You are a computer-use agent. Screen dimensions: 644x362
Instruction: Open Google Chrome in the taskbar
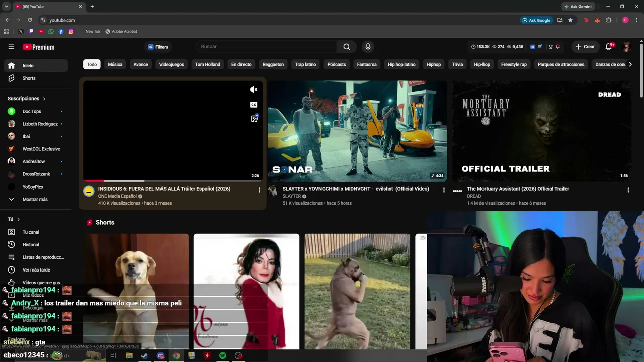pos(176,356)
